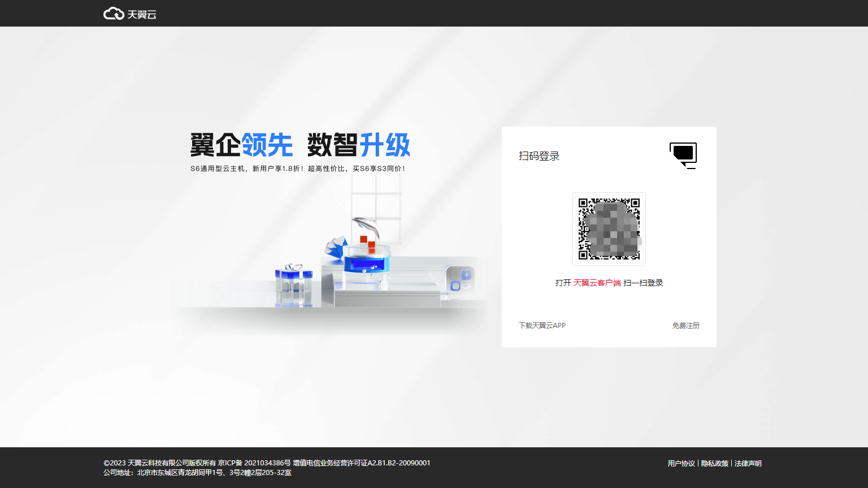Screen dimensions: 868x488
Task: Click the 用户协议 footer link
Action: pyautogui.click(x=682, y=463)
